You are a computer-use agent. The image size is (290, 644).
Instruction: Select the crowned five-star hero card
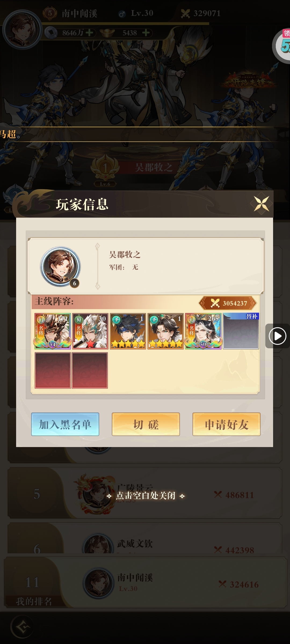point(165,331)
